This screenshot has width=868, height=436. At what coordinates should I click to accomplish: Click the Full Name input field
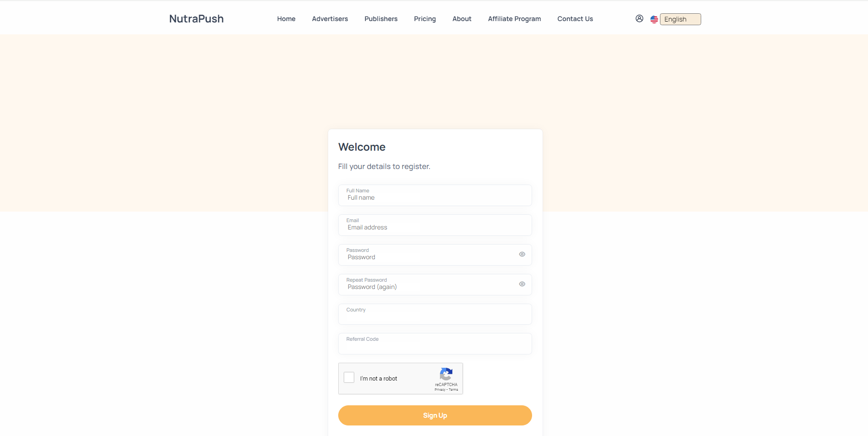coord(434,196)
